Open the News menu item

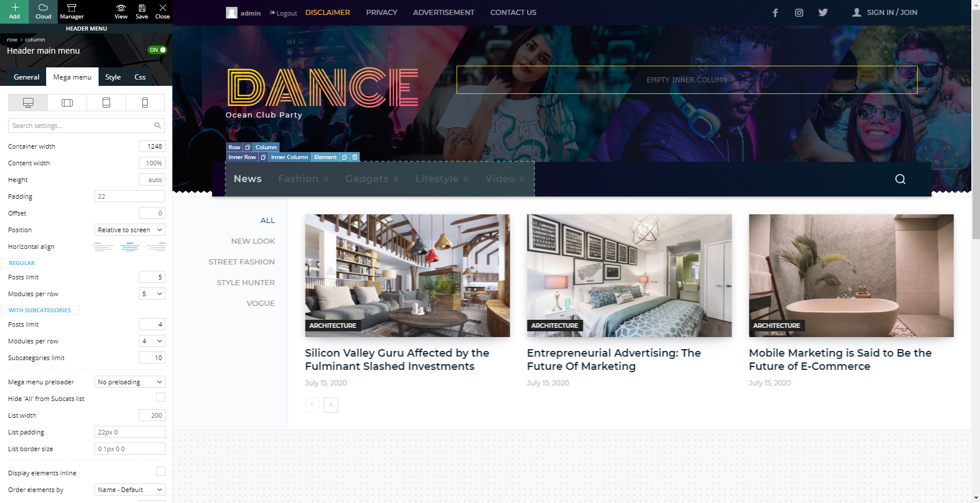click(x=248, y=179)
